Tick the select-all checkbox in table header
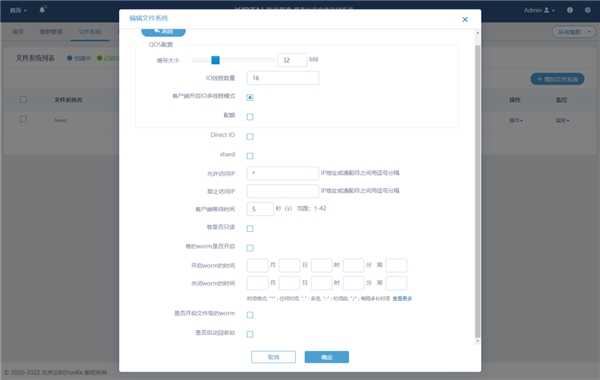The height and width of the screenshot is (380, 600). (23, 99)
